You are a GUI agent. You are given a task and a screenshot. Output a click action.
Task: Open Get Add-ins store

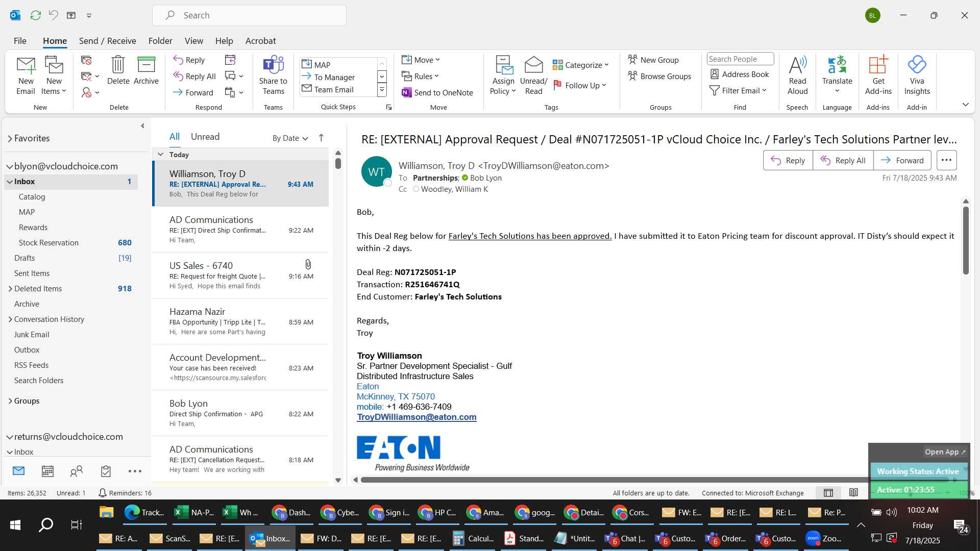tap(878, 76)
